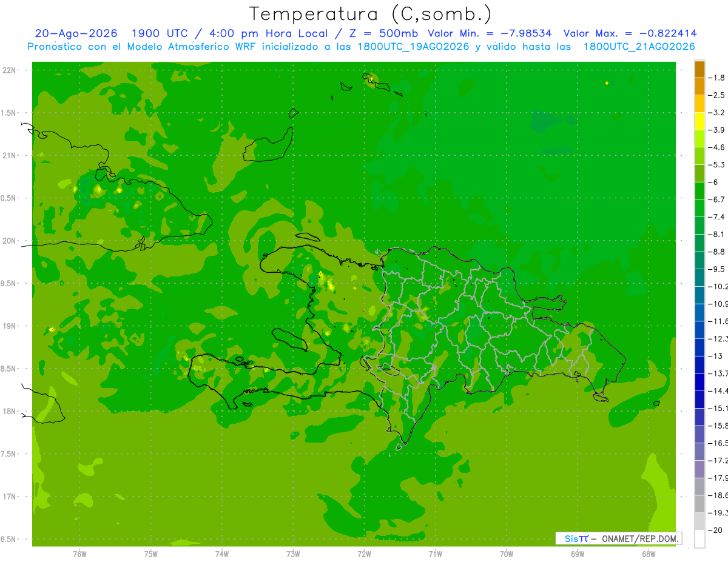Click the color bar label '-6.7'

716,199
